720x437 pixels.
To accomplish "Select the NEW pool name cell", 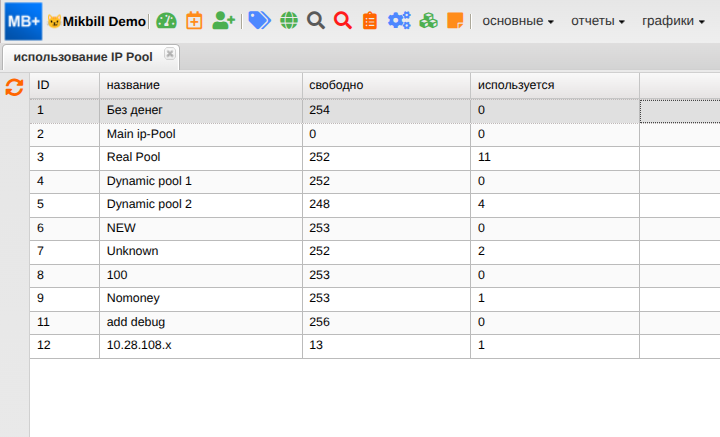I will [x=201, y=228].
